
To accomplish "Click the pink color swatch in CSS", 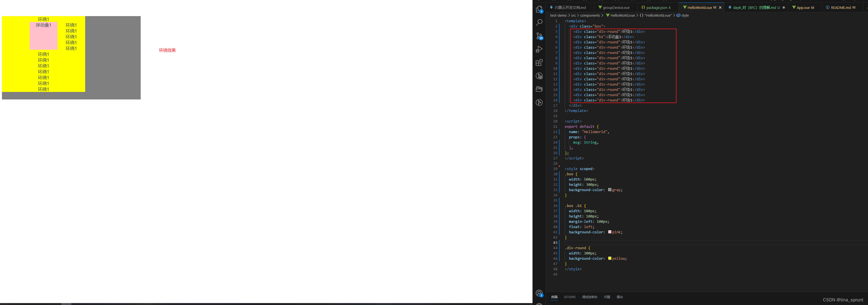I will [x=610, y=232].
